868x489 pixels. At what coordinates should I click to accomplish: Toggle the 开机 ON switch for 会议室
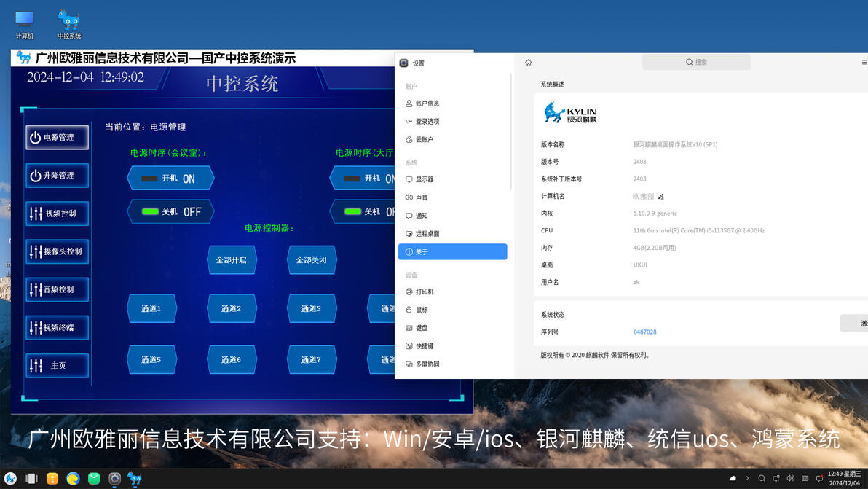[x=170, y=177]
